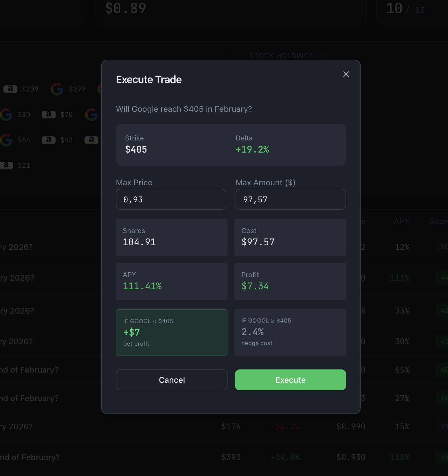Click the Amazon icon beside $70
448x476 pixels.
tap(49, 114)
